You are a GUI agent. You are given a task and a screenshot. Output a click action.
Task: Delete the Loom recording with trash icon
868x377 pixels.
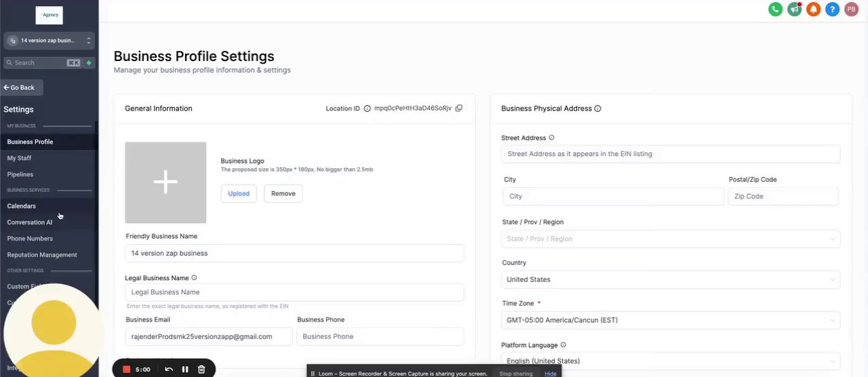click(201, 370)
